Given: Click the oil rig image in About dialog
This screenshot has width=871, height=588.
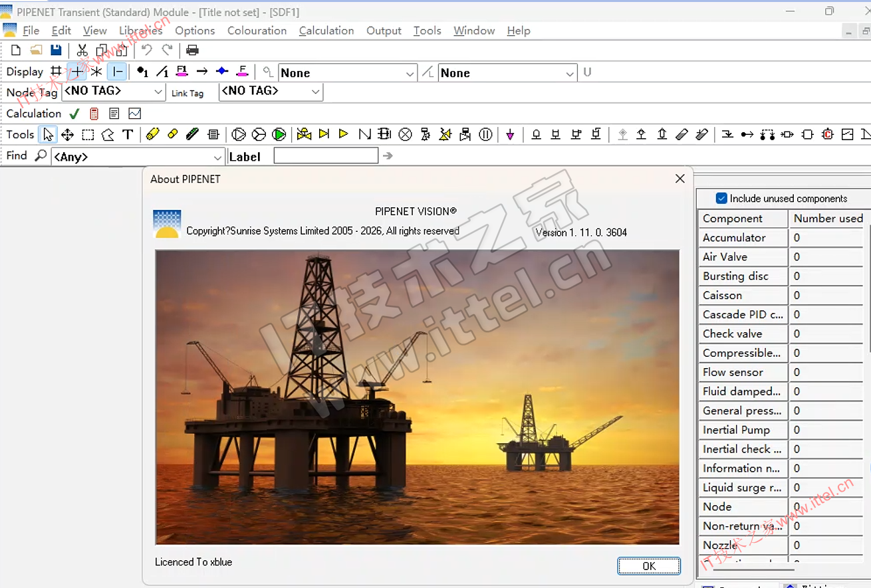Looking at the screenshot, I should [x=417, y=397].
